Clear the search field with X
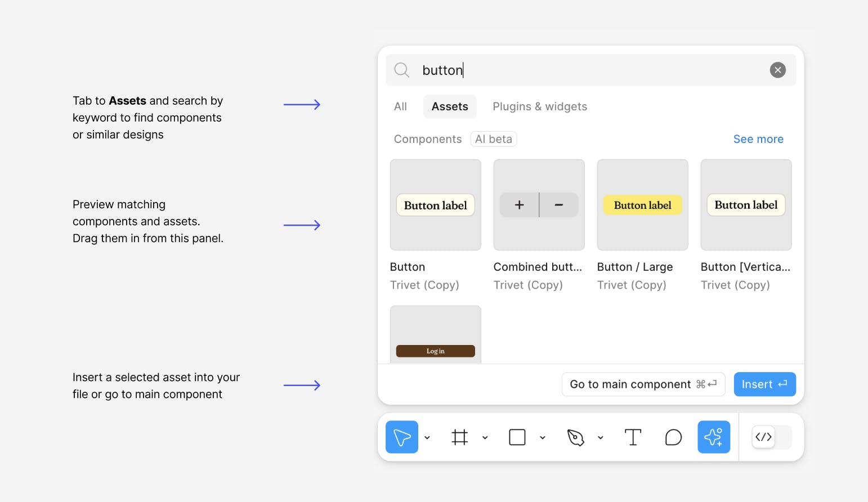The image size is (868, 502). point(778,70)
